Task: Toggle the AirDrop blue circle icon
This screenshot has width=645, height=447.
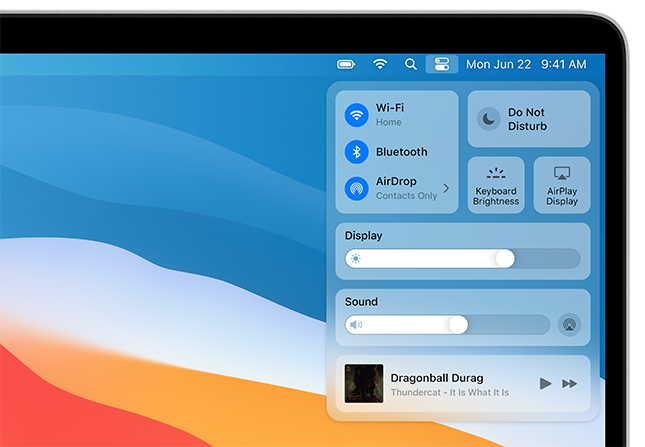Action: pos(356,188)
